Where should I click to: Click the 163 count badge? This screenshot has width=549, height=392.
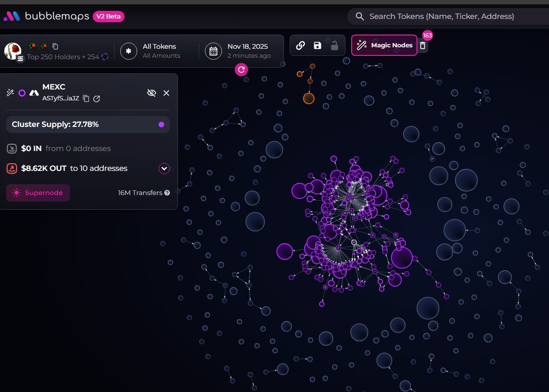tap(427, 36)
